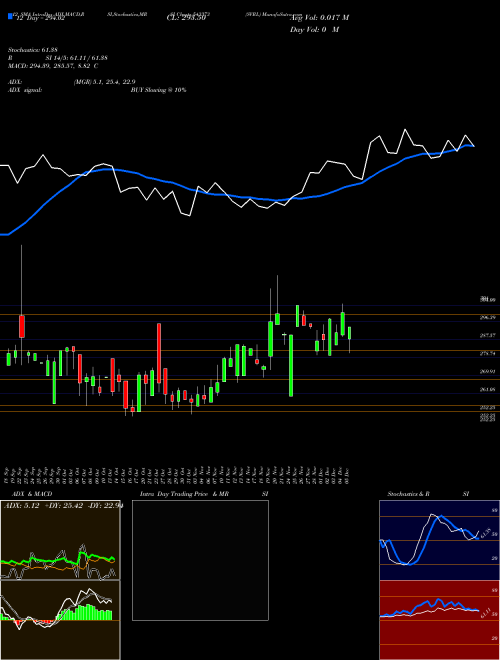
Task: Click the tall red candlestick on 22 Oct
Action: [x=159, y=353]
